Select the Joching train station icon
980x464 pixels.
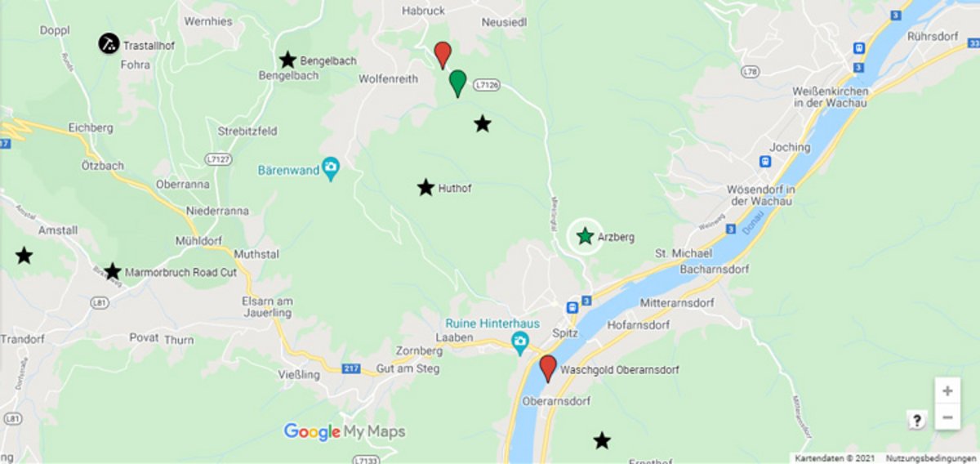(x=765, y=162)
